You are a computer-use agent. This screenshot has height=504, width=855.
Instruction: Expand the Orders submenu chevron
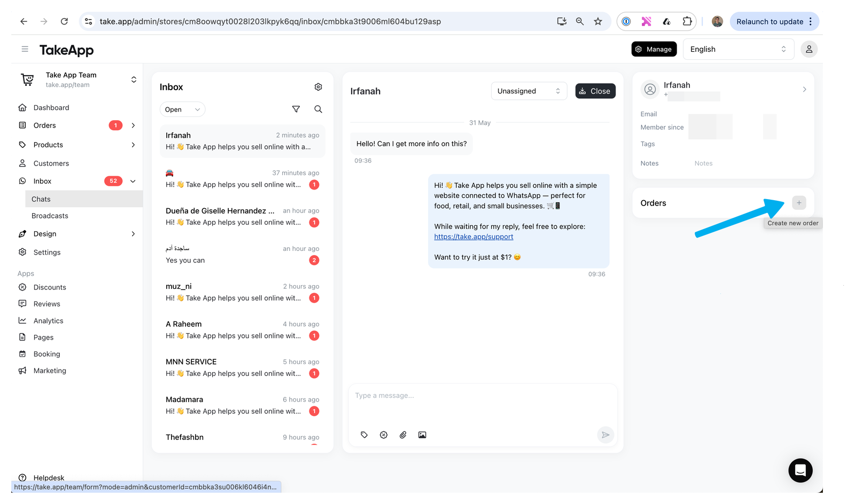133,125
